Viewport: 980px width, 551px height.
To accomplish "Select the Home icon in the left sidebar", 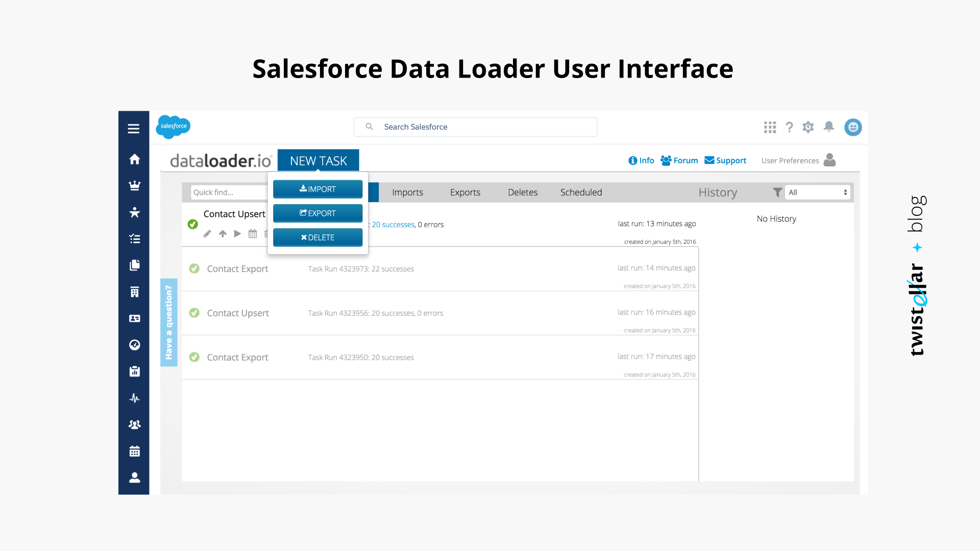I will 134,159.
